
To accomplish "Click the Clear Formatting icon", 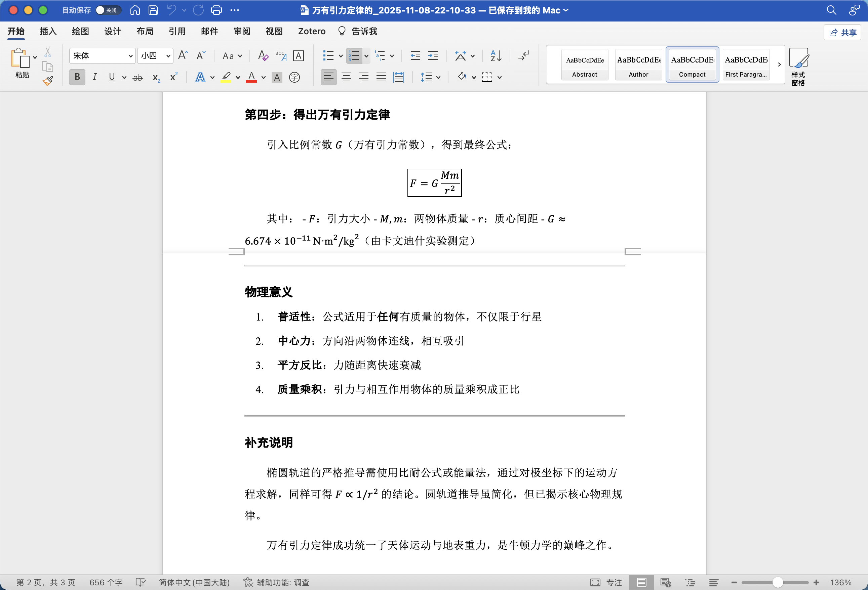I will (263, 56).
